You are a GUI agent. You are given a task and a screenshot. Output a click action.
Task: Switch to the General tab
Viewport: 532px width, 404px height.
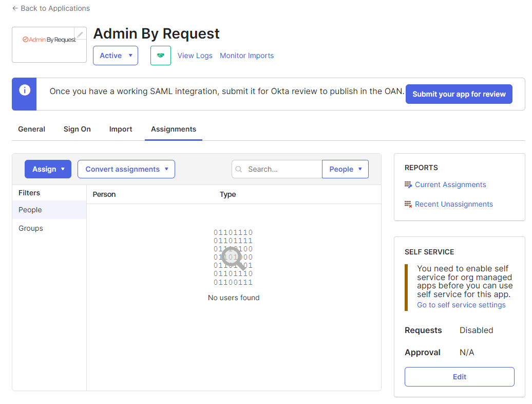coord(31,129)
